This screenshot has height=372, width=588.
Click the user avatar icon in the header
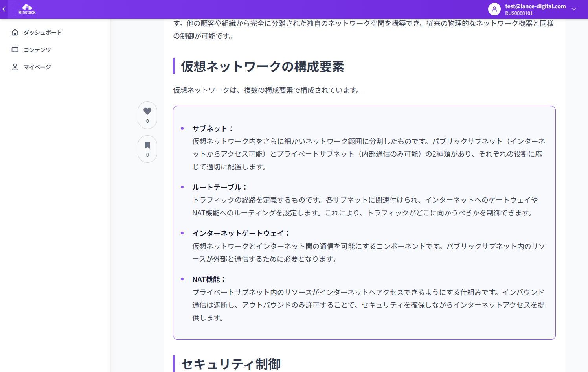click(x=494, y=9)
